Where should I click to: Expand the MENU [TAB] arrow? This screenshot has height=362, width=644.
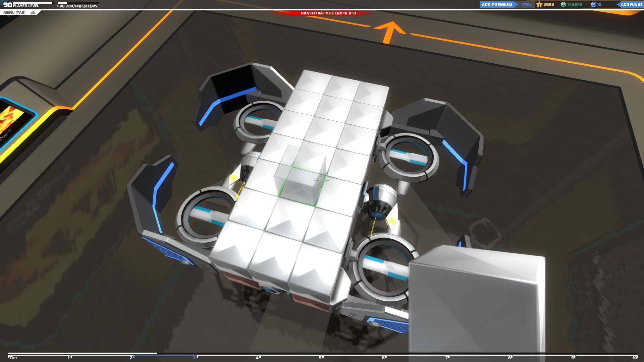click(x=33, y=13)
